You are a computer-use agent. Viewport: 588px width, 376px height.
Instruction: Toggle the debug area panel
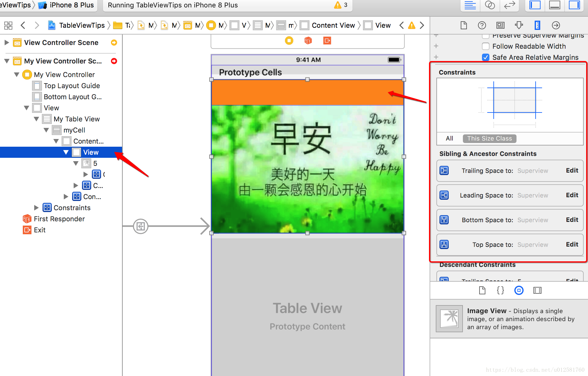[555, 5]
